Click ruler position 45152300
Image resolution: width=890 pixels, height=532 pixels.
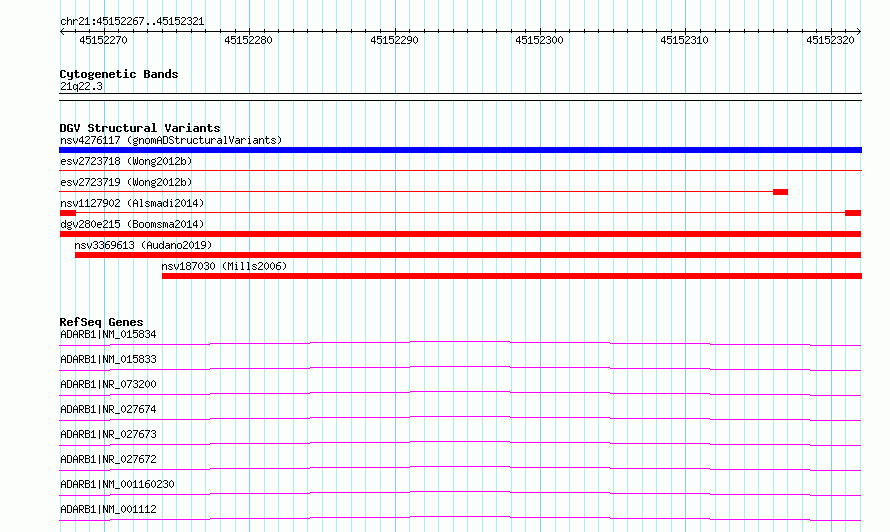click(539, 40)
